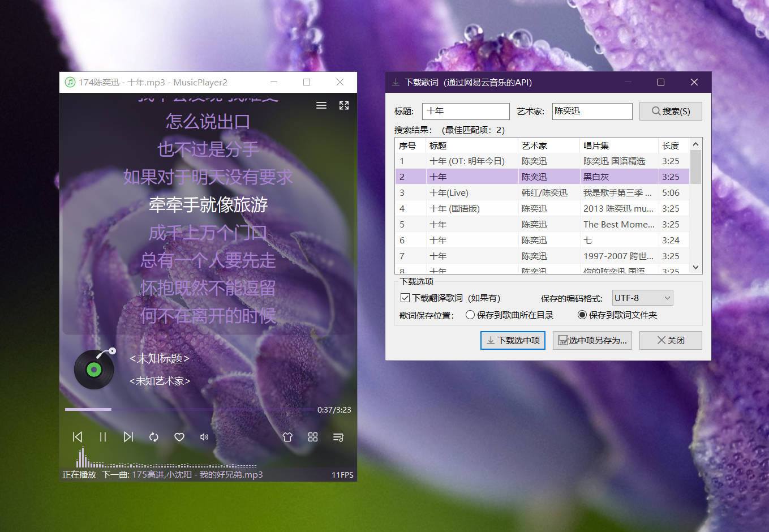Show the playlist panel

click(338, 437)
